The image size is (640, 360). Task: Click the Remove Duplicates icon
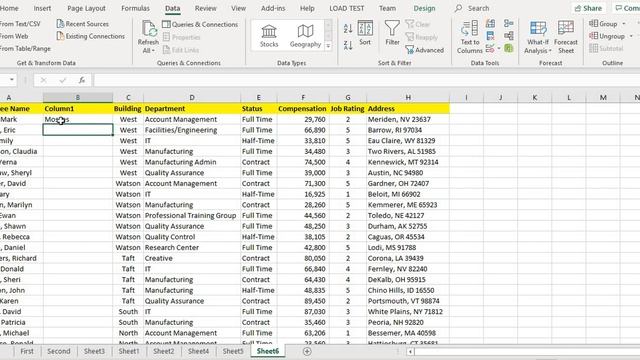point(491,36)
